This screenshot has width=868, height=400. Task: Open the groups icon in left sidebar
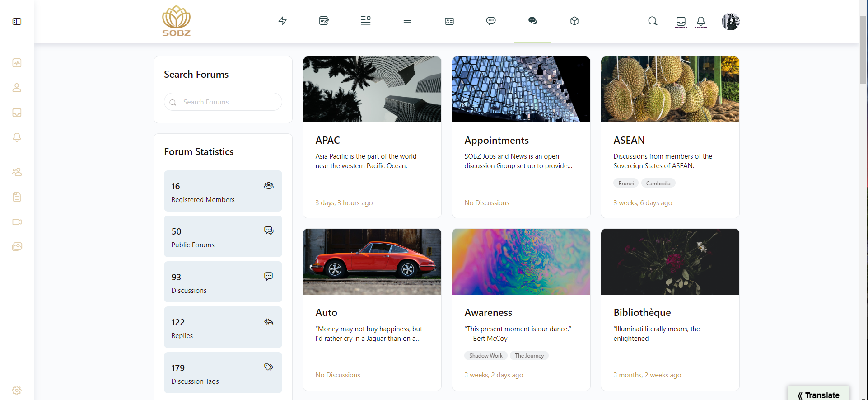[x=17, y=172]
